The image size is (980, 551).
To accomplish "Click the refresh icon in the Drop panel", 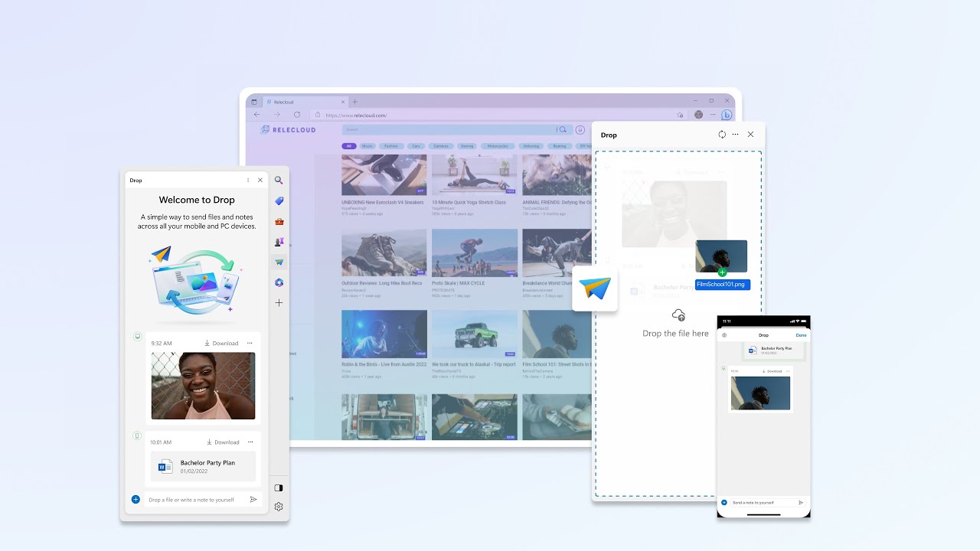I will [721, 134].
